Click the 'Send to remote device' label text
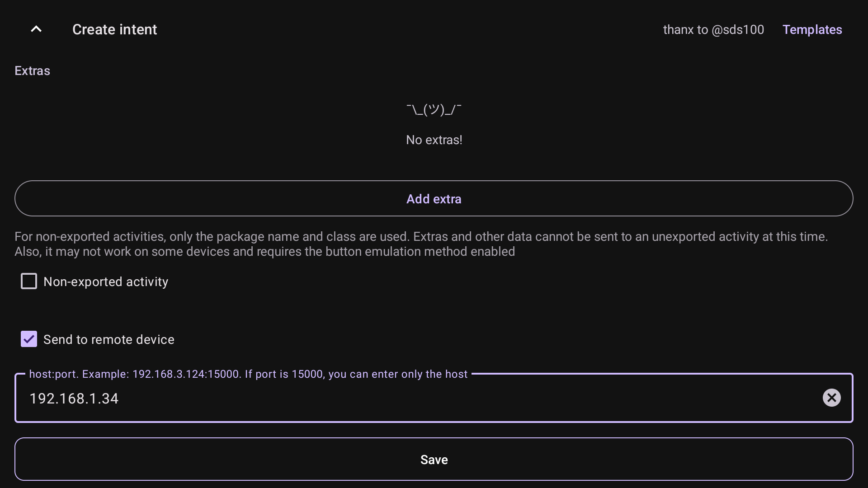868x488 pixels. pyautogui.click(x=108, y=340)
